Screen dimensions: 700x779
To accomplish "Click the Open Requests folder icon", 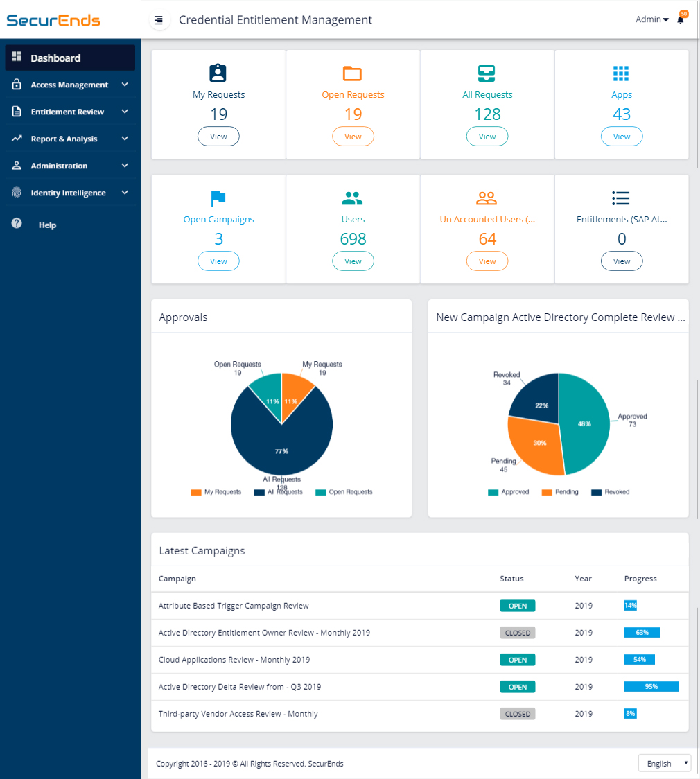I will [353, 72].
